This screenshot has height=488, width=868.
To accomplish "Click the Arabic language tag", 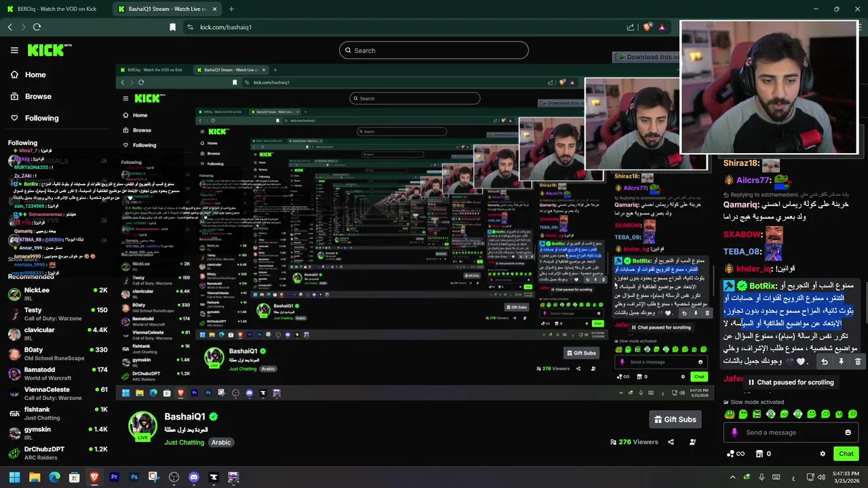I will [x=221, y=443].
